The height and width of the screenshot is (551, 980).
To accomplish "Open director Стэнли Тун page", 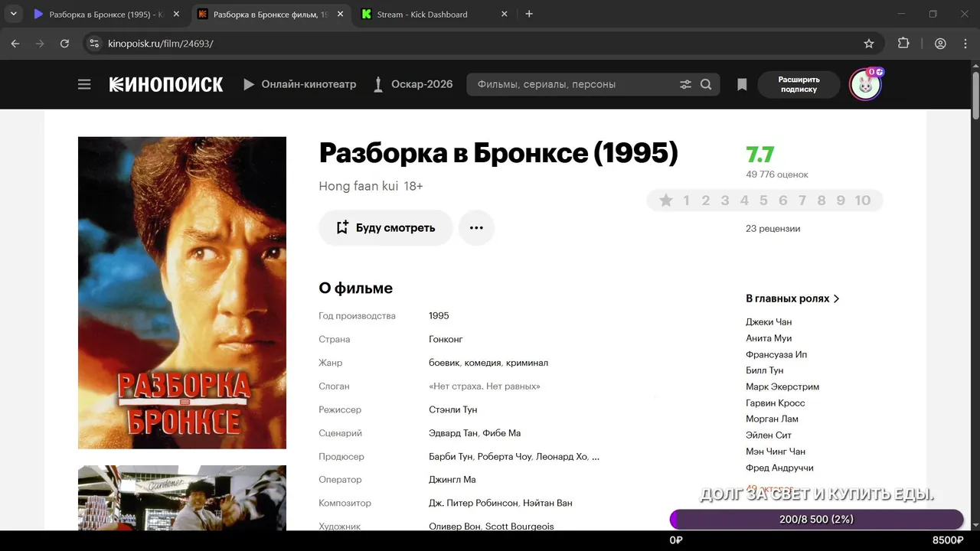I will 452,409.
